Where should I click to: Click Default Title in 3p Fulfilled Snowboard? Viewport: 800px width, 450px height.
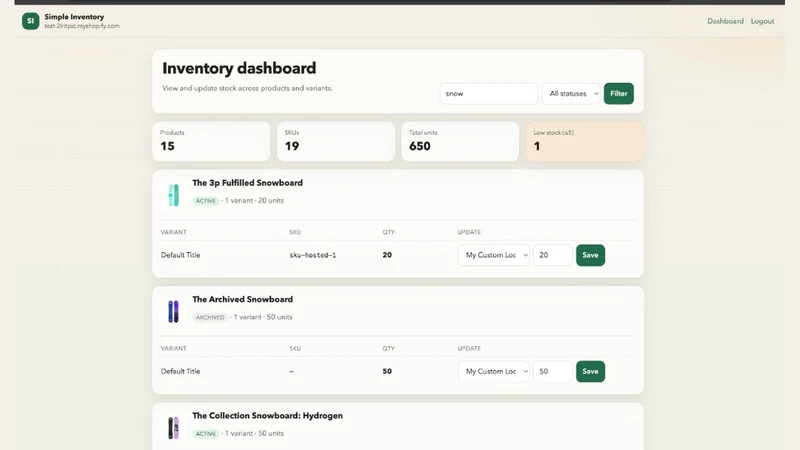pyautogui.click(x=181, y=255)
